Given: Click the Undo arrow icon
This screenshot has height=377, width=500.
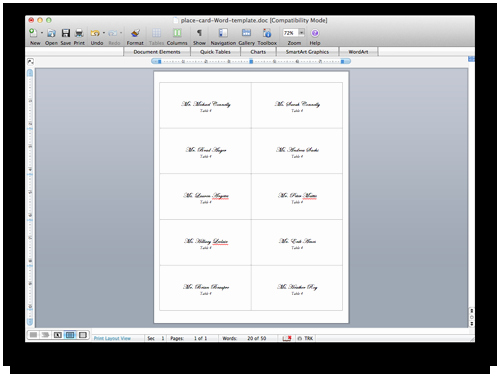Looking at the screenshot, I should point(95,33).
